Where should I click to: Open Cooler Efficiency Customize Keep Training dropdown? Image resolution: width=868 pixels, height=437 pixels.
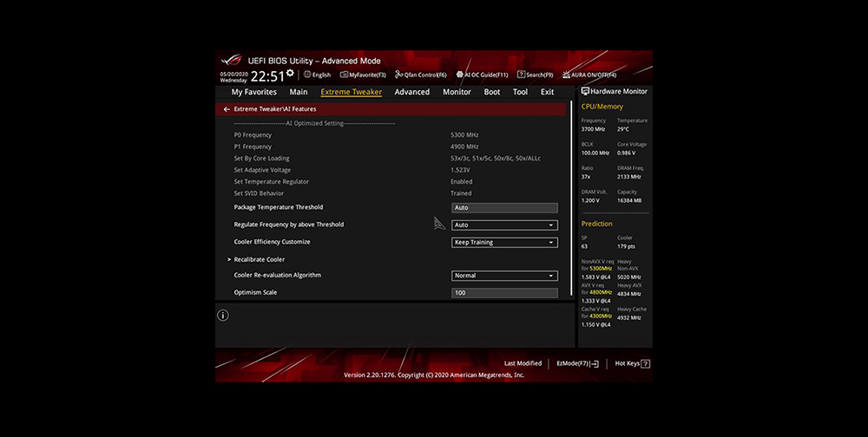(x=504, y=242)
